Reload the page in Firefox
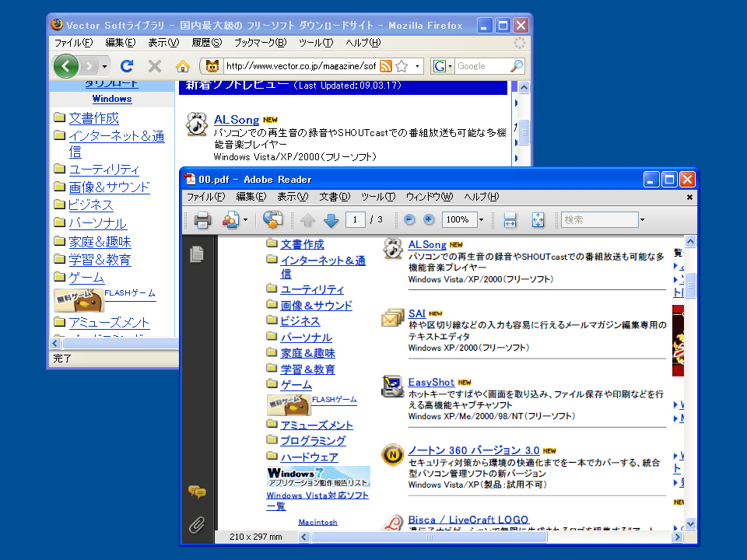The image size is (747, 560). click(x=127, y=65)
